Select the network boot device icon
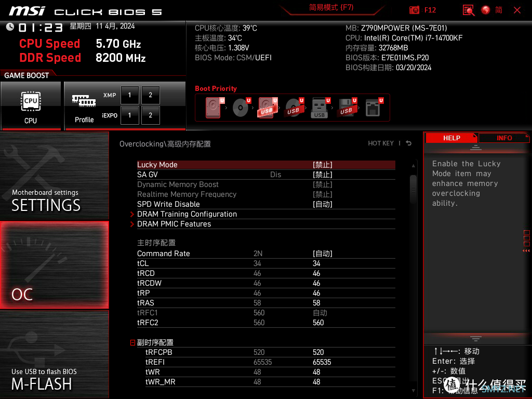This screenshot has width=532, height=399. [x=374, y=108]
